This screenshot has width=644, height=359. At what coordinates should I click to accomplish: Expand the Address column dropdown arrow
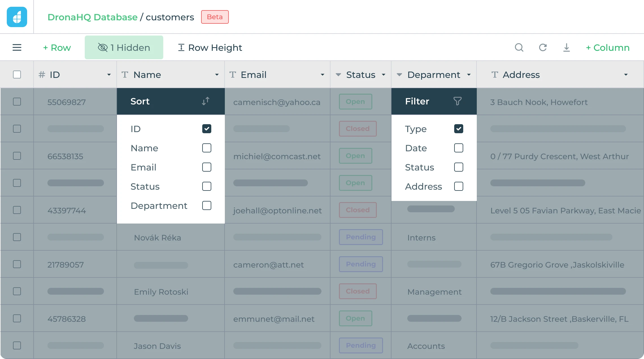coord(626,75)
